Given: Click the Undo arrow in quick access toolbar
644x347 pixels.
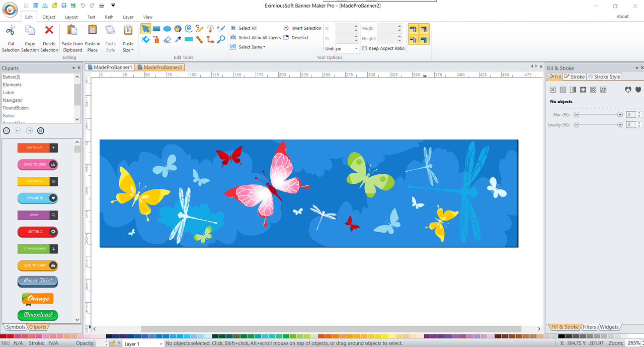Looking at the screenshot, I should pyautogui.click(x=83, y=5).
